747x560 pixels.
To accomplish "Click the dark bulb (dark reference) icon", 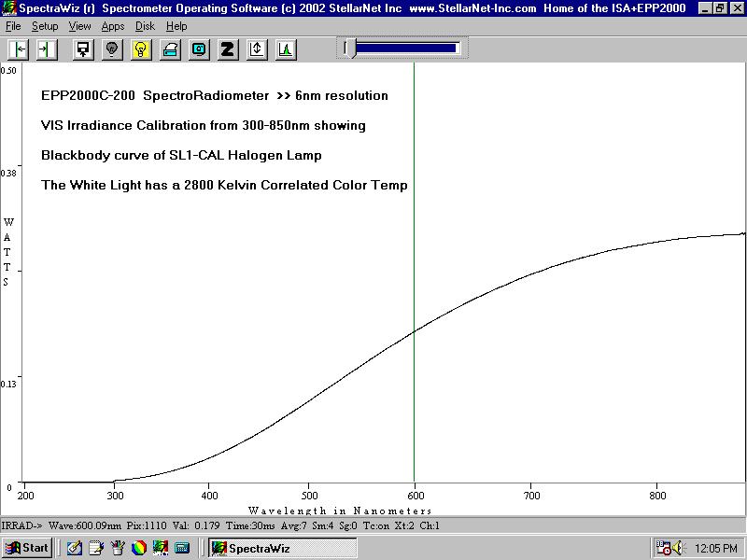I will pos(112,49).
